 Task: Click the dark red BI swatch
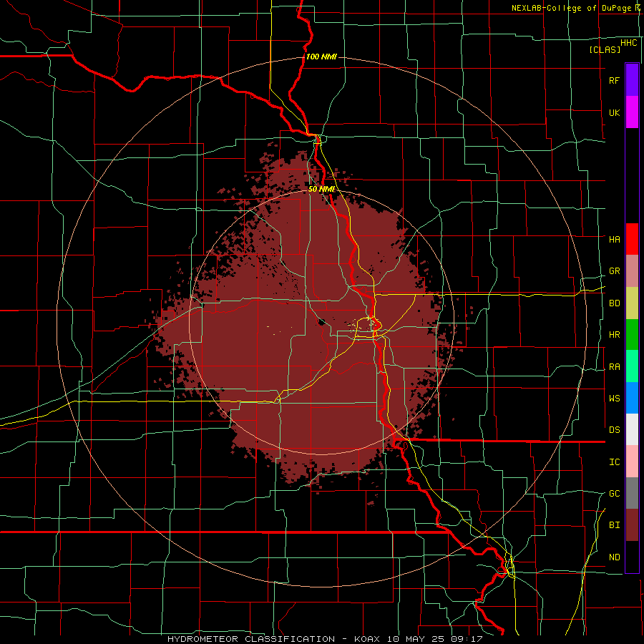[x=632, y=525]
